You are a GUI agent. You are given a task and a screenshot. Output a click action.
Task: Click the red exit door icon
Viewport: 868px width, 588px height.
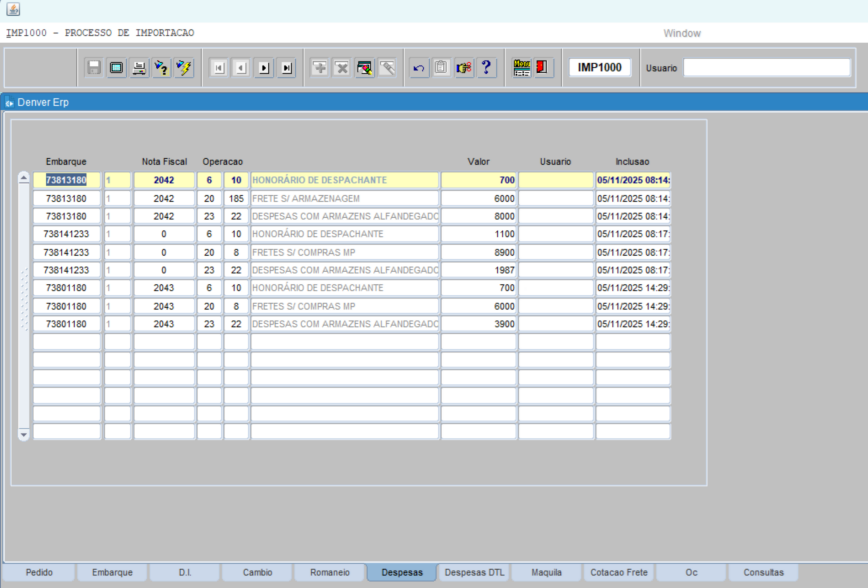point(542,68)
